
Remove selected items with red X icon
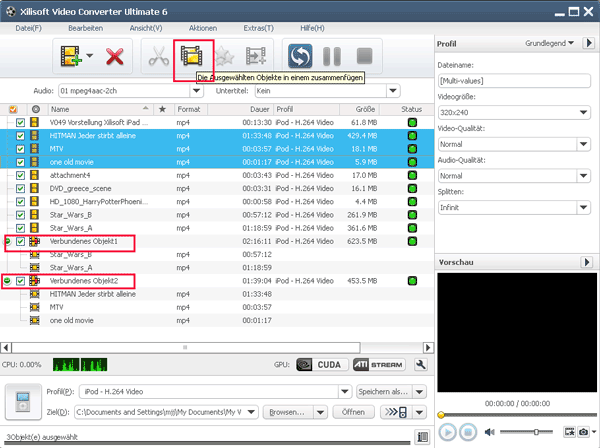click(114, 57)
